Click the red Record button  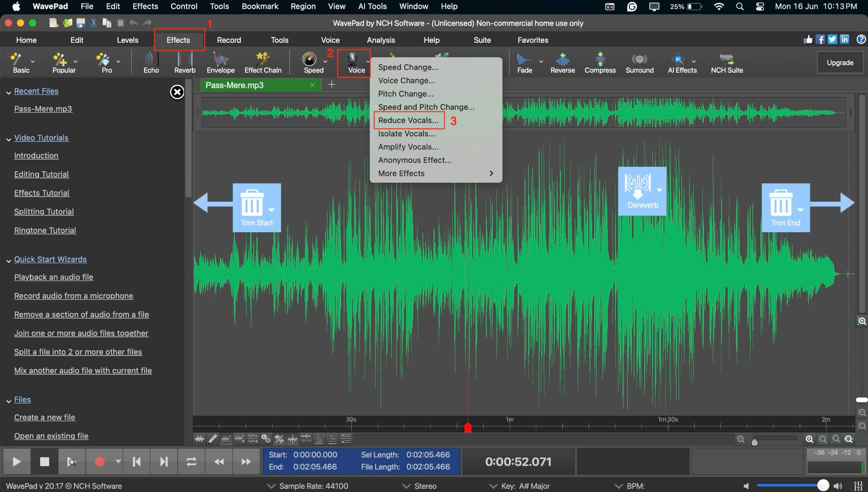pos(100,461)
